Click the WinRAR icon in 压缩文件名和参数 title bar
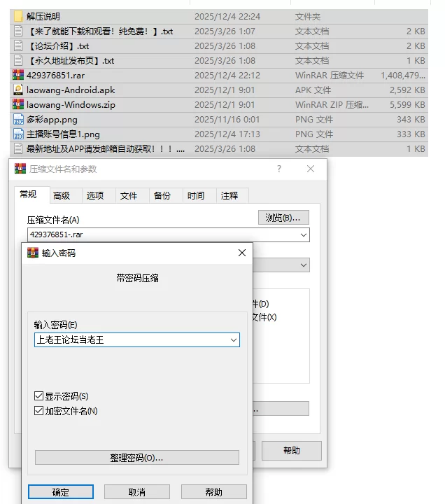 coord(20,169)
